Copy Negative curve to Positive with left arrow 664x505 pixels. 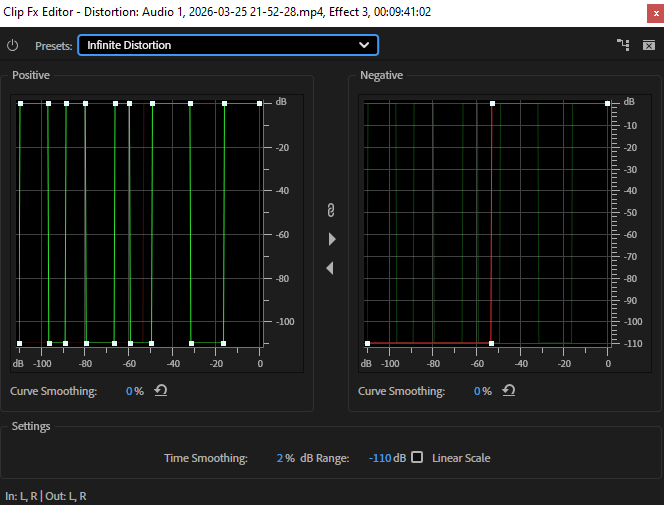330,268
